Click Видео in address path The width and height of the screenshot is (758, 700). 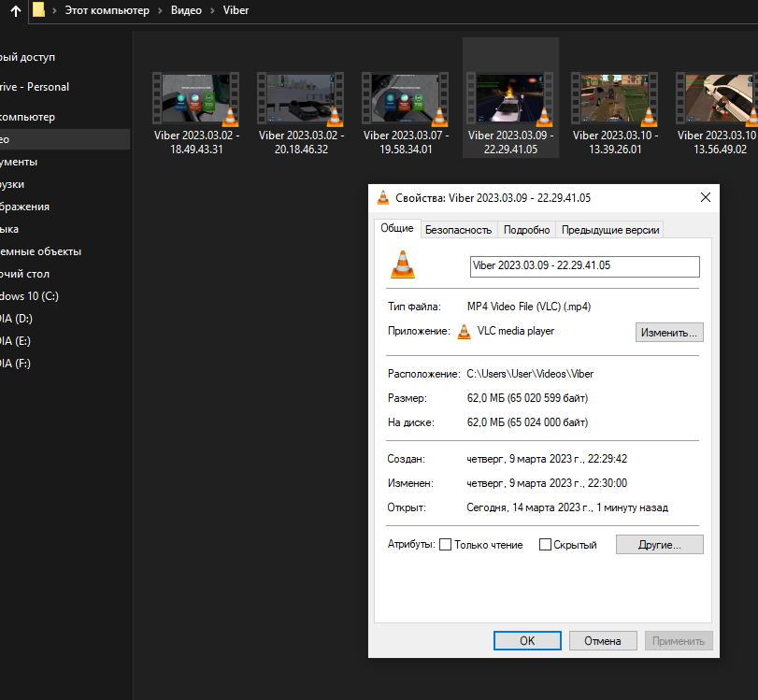pyautogui.click(x=186, y=10)
